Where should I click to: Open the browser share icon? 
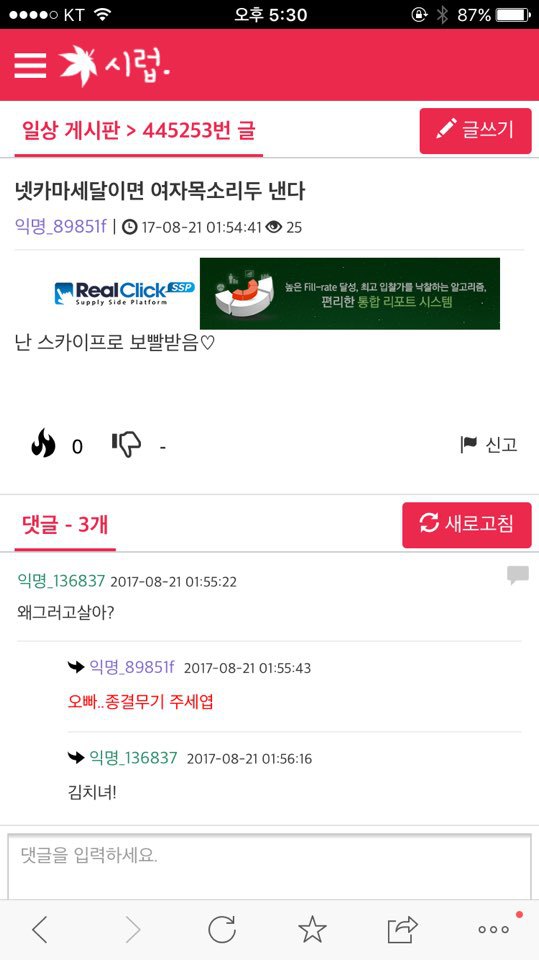tap(402, 930)
